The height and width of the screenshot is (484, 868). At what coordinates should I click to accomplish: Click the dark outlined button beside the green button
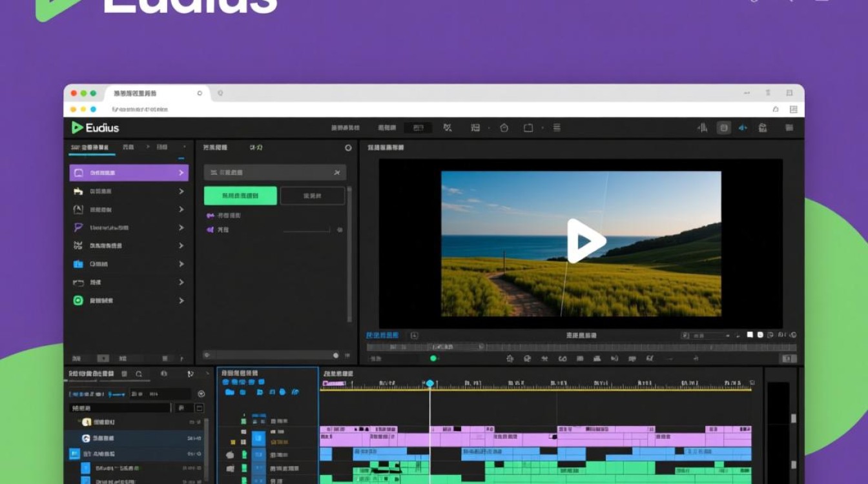313,196
